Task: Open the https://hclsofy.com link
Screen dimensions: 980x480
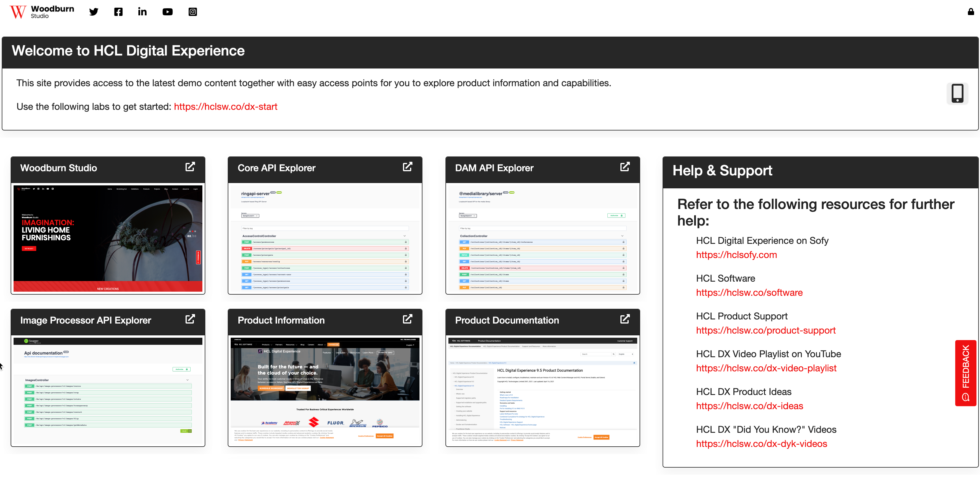Action: (x=737, y=255)
